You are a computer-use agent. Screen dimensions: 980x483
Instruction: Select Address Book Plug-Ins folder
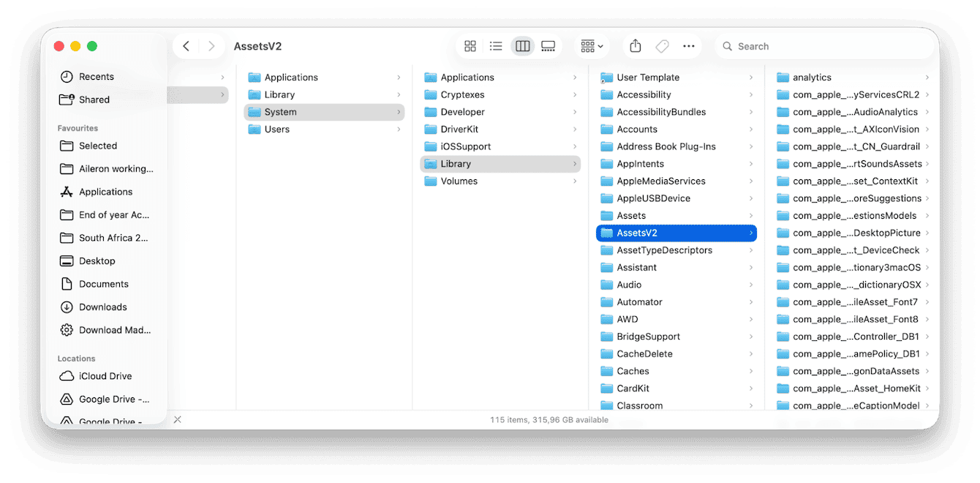point(676,146)
